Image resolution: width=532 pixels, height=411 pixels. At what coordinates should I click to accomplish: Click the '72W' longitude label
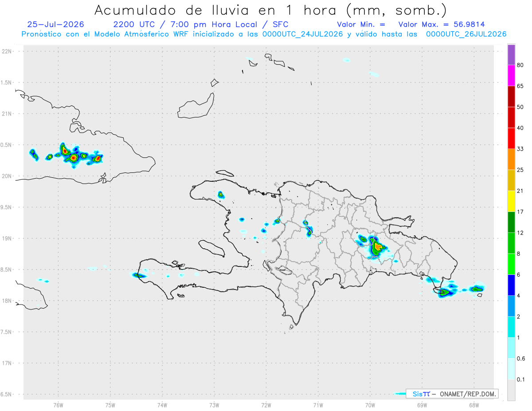266,405
